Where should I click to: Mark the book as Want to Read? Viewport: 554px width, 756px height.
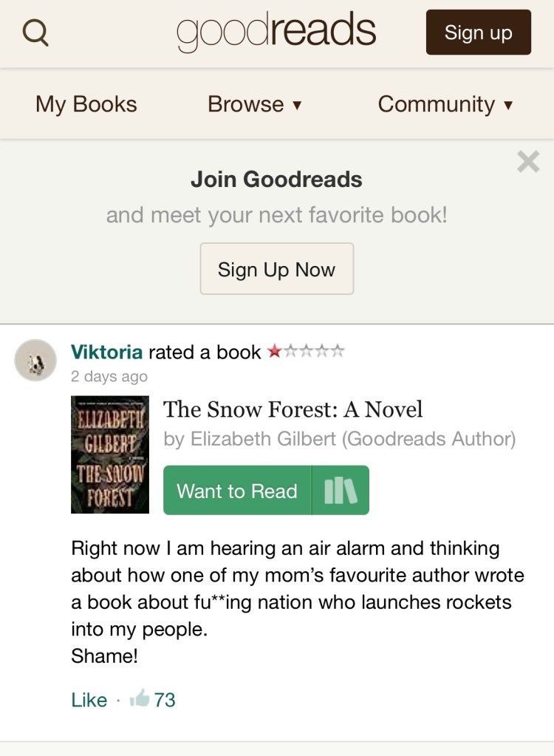[237, 491]
